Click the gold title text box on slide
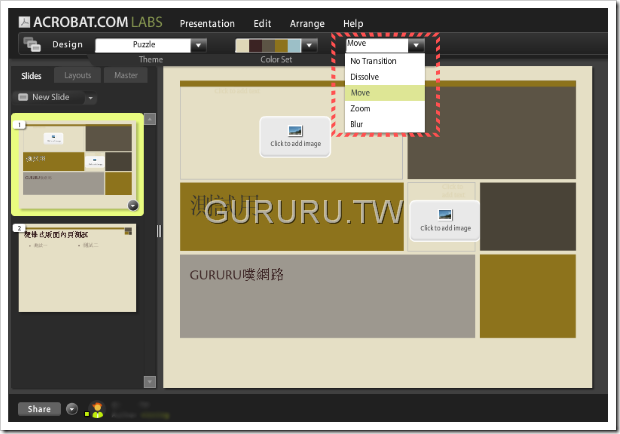This screenshot has height=434, width=620. point(292,217)
